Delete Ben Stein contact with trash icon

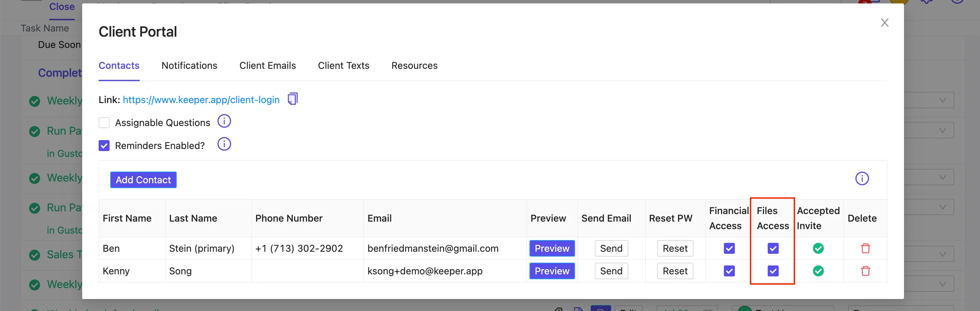(866, 248)
